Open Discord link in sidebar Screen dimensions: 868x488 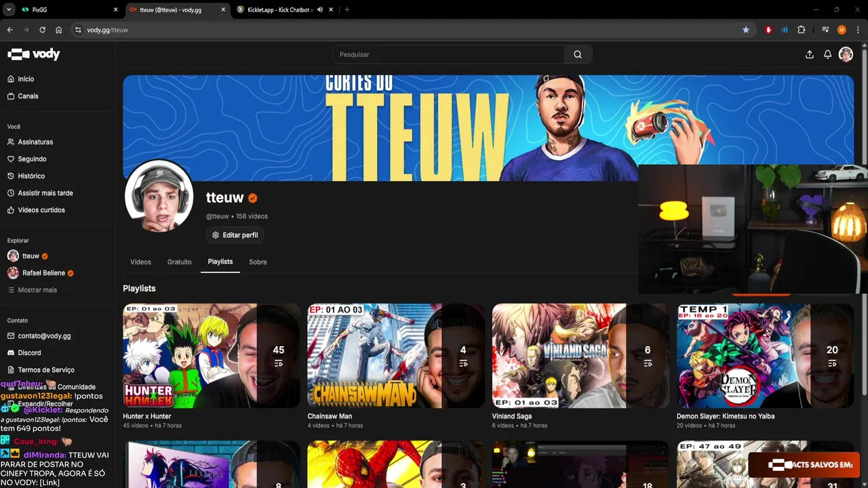(x=24, y=353)
